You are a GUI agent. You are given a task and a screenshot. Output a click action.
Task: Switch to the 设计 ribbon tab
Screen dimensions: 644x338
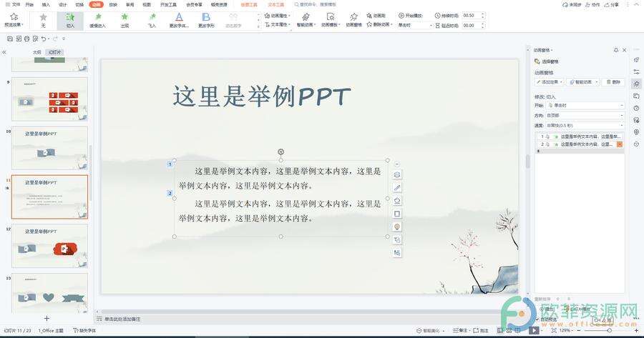point(62,4)
